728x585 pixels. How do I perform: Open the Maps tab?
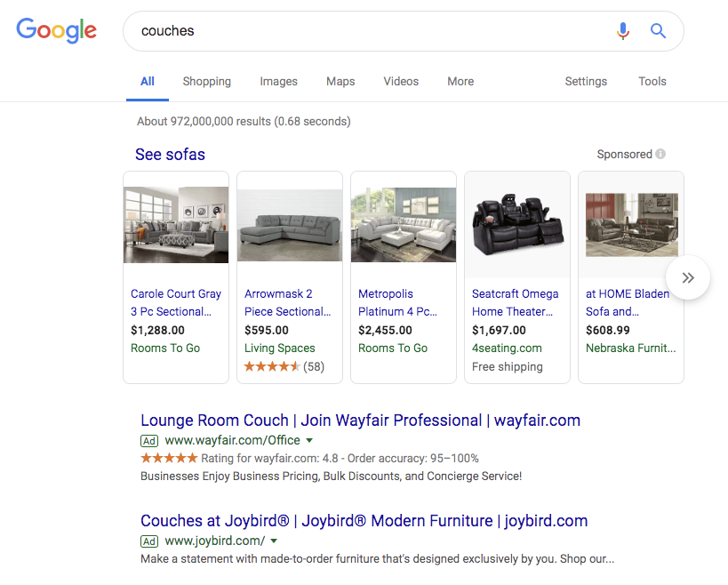[x=340, y=81]
